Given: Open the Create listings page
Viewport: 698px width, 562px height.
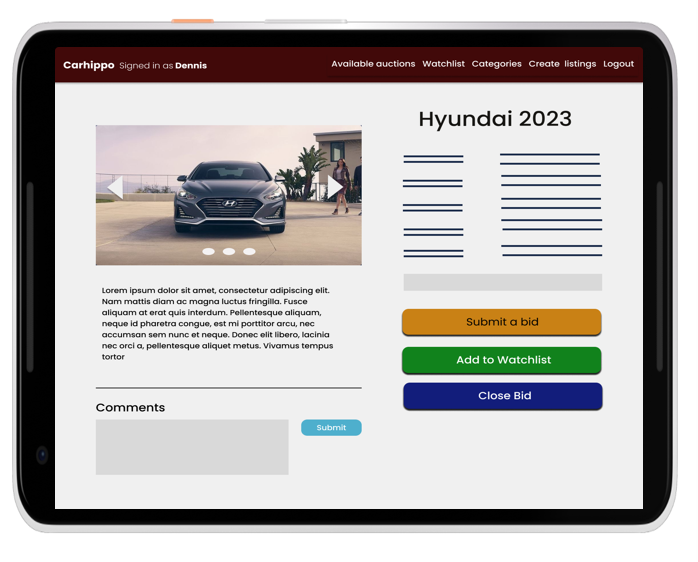Looking at the screenshot, I should pos(561,64).
